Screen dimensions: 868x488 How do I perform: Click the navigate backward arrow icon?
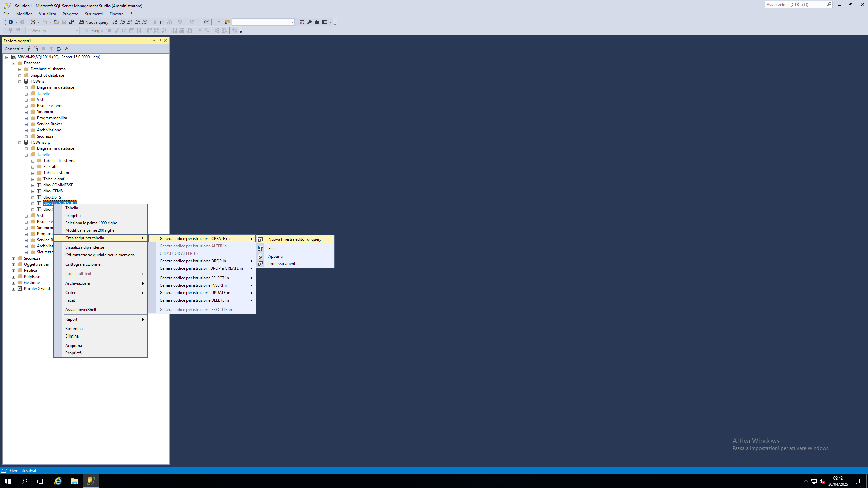[11, 22]
